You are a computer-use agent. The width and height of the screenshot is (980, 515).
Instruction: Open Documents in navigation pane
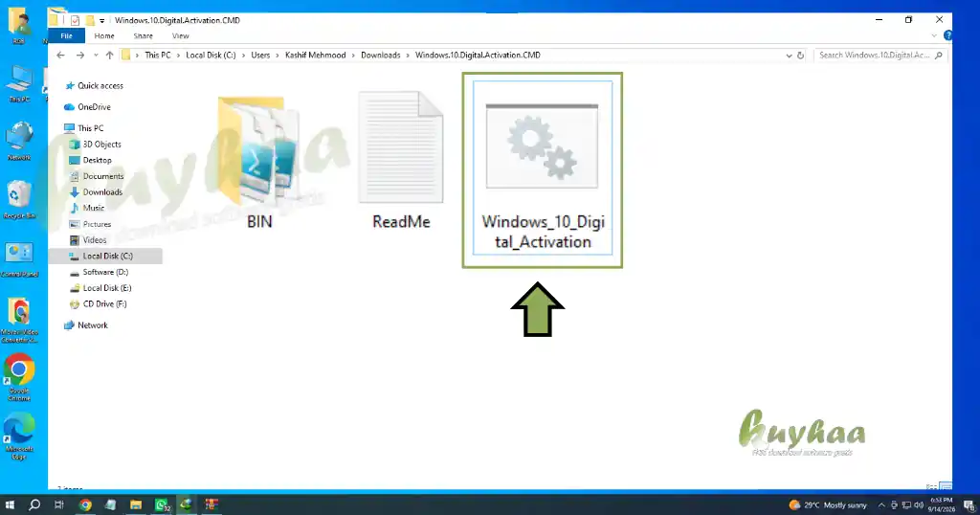point(97,176)
